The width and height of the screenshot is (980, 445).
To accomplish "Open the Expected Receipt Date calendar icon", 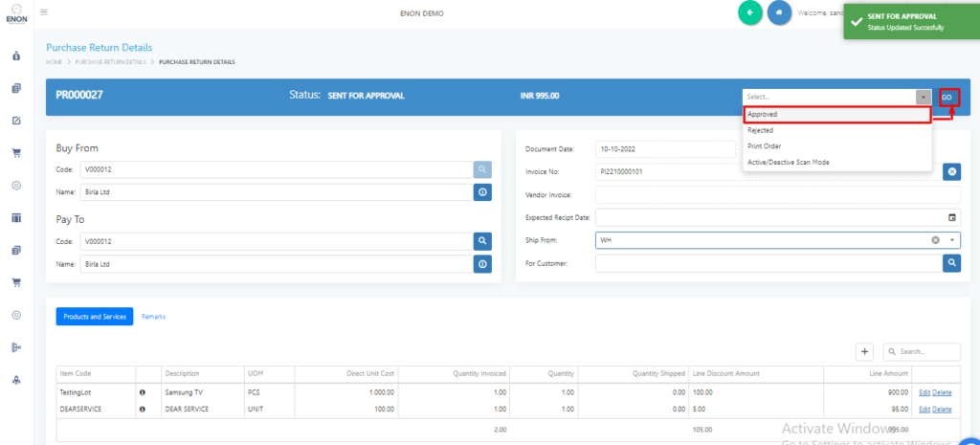I will [952, 217].
